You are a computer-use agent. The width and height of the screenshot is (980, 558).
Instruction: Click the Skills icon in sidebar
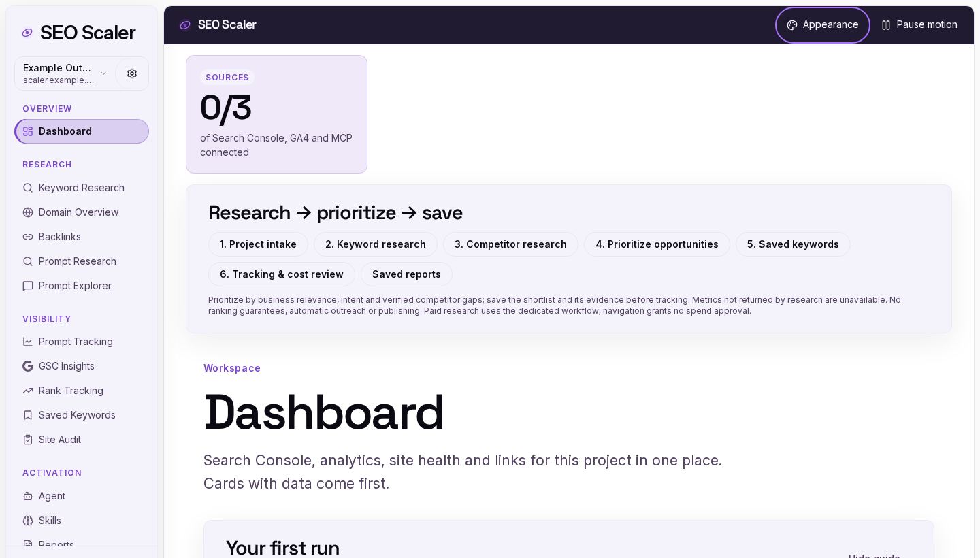click(28, 521)
